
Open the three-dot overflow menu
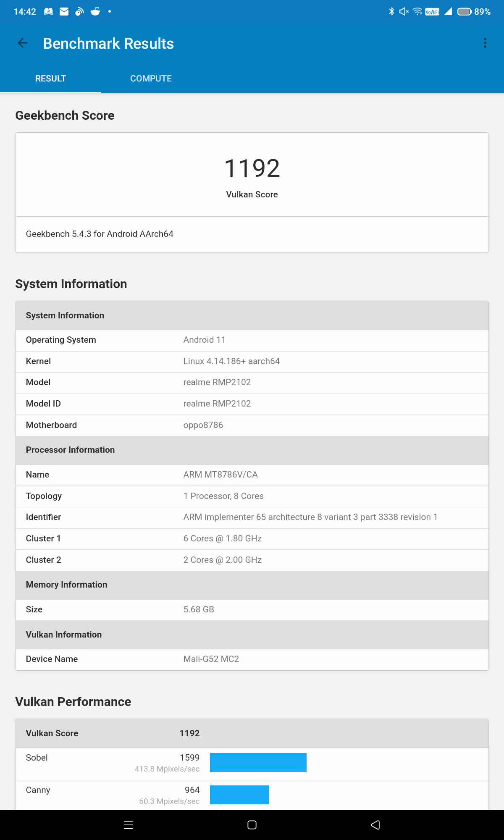point(485,43)
